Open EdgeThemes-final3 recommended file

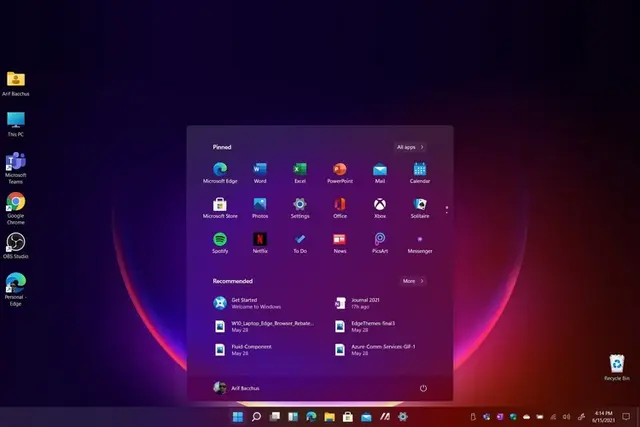364,326
